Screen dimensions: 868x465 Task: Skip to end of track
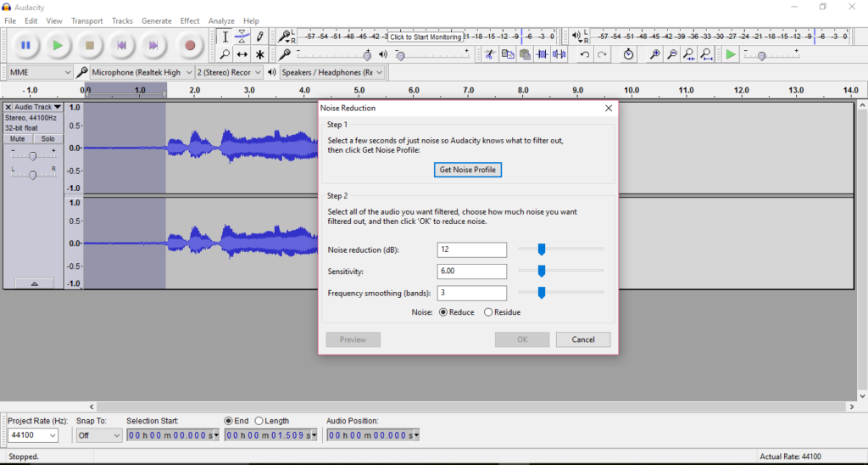tap(154, 46)
